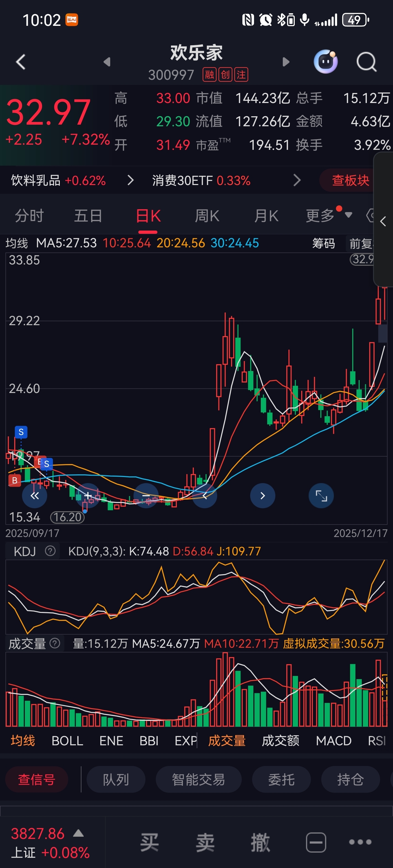
Task: Tap the NFC status bar icon
Action: 248,20
